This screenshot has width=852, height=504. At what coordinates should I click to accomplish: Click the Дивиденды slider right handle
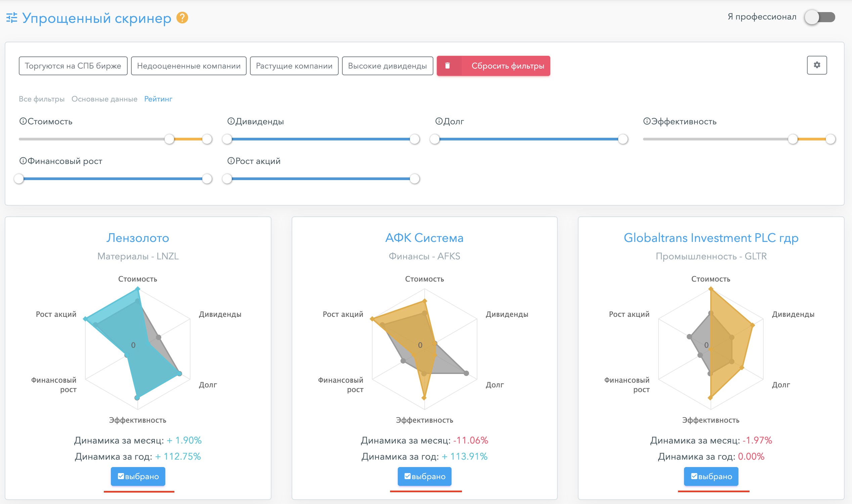pyautogui.click(x=415, y=139)
